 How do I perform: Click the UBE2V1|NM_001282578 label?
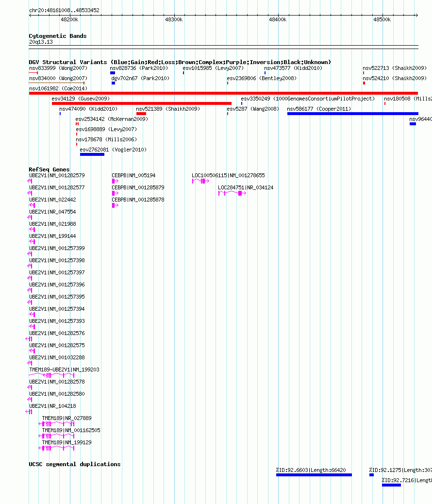point(57,382)
